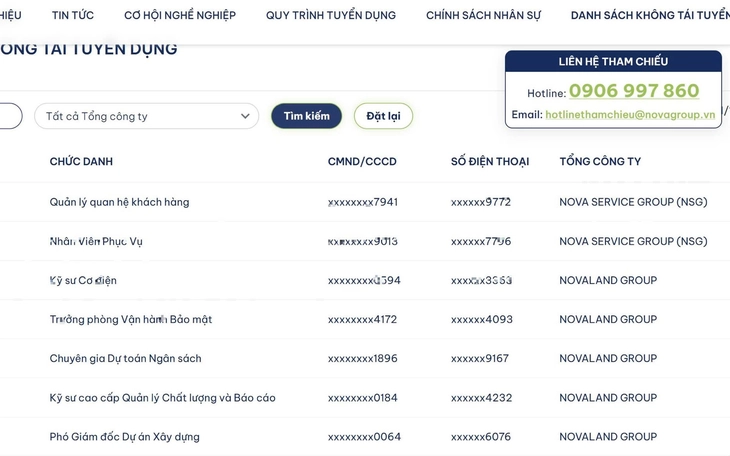Click ID value xxxxxxxx4172
The image size is (730, 456).
[362, 320]
